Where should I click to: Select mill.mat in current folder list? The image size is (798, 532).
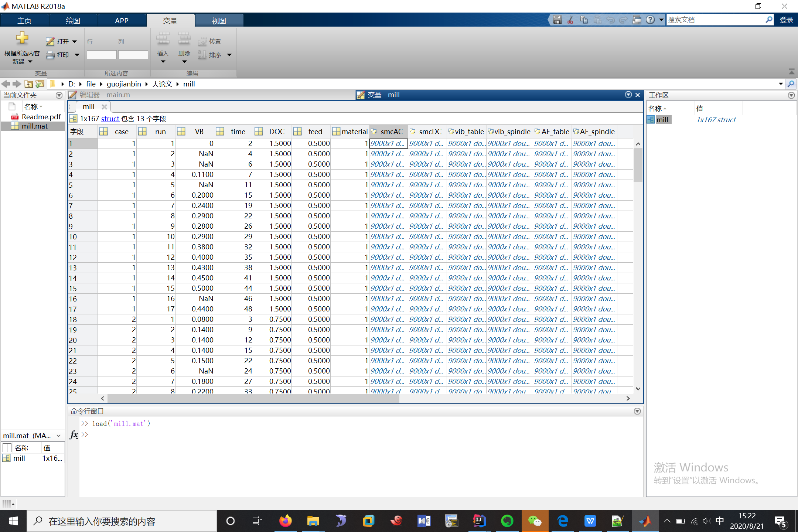34,126
